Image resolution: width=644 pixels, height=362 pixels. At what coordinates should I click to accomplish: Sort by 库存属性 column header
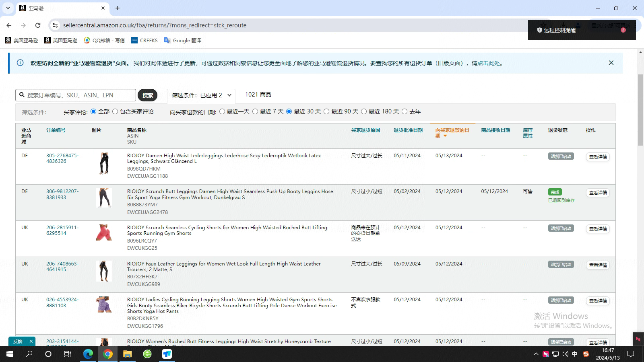tap(528, 133)
